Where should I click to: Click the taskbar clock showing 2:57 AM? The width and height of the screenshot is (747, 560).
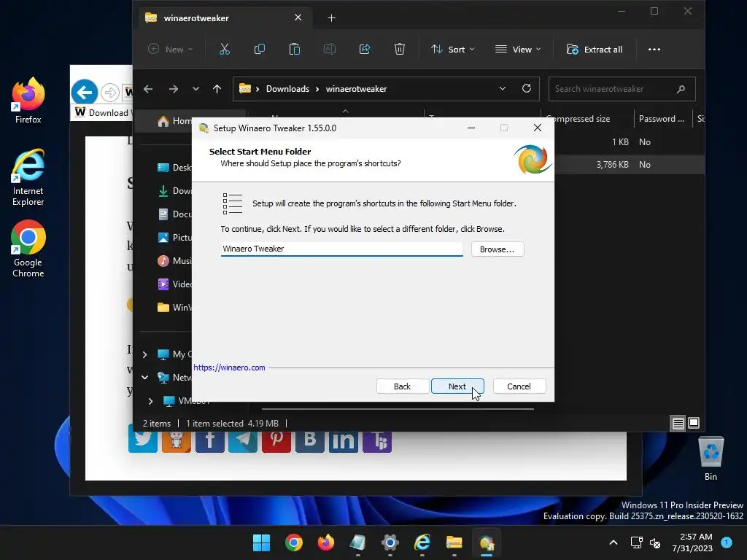click(692, 542)
